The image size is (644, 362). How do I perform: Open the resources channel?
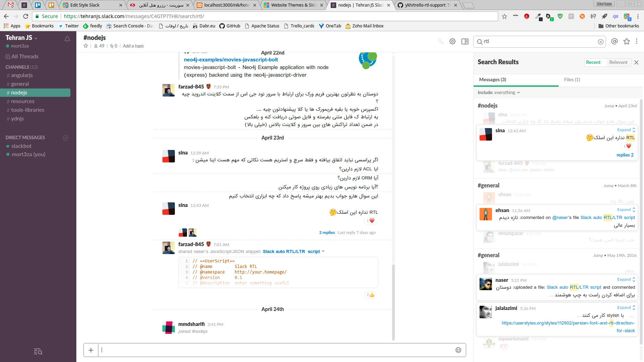click(x=23, y=101)
